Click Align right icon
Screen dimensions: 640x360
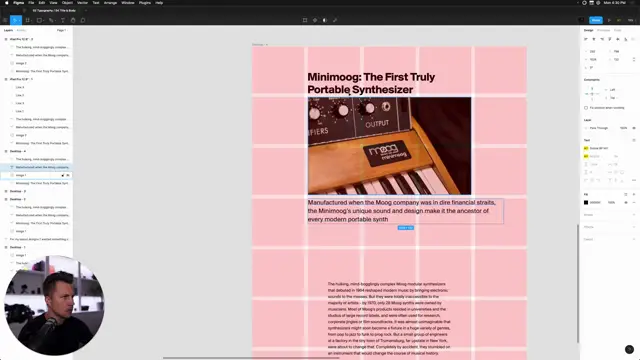coord(602,39)
